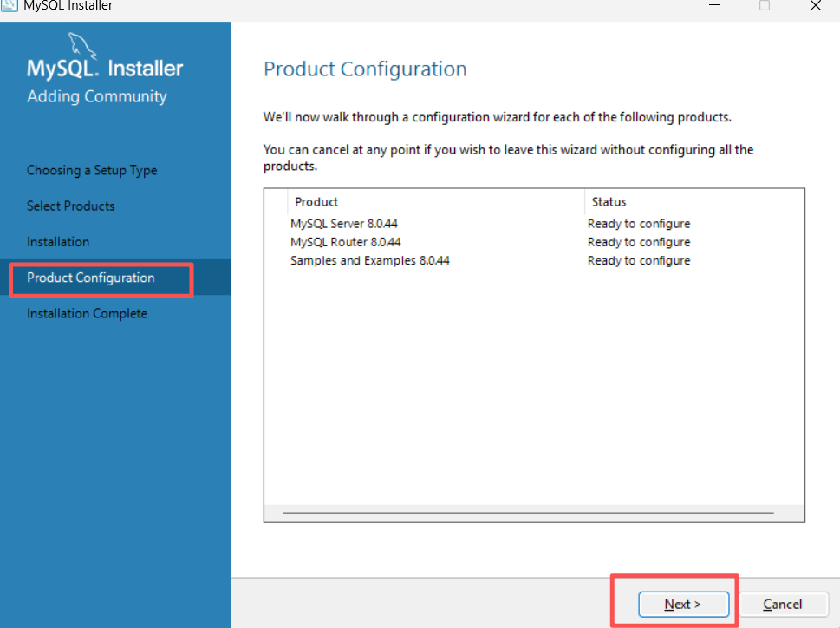Image resolution: width=840 pixels, height=628 pixels.
Task: Click the maximize window button
Action: tap(765, 5)
